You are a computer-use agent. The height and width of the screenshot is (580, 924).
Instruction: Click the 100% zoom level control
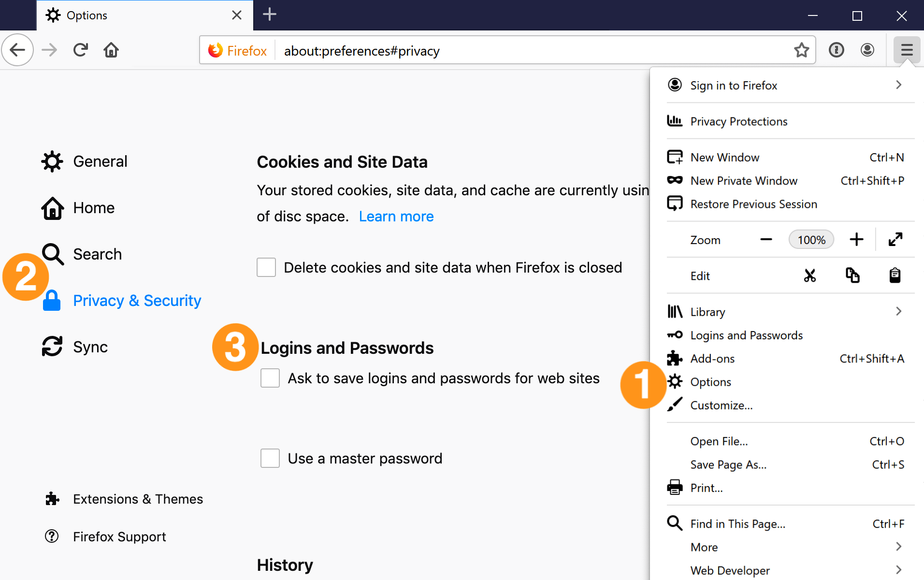[x=811, y=239]
